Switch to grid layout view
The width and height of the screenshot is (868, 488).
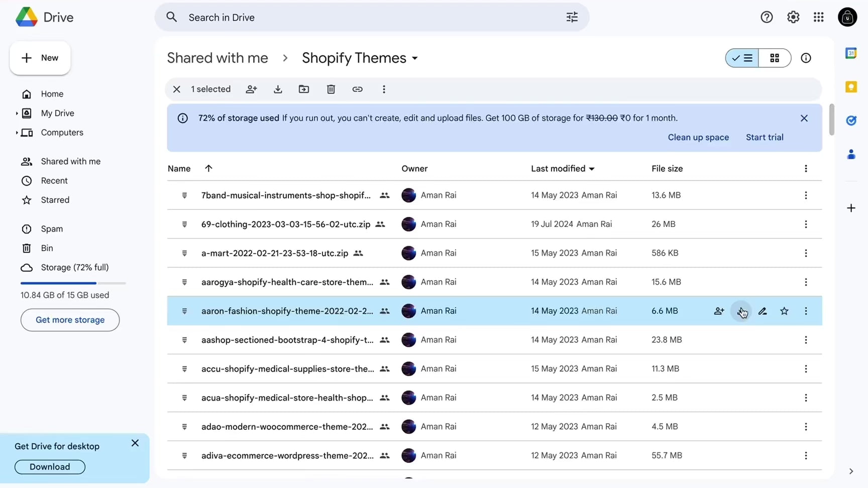(775, 58)
